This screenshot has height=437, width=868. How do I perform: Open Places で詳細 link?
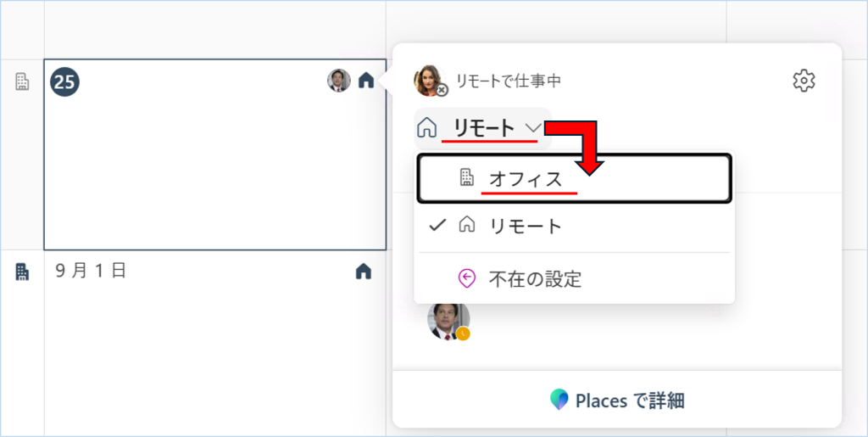(617, 400)
